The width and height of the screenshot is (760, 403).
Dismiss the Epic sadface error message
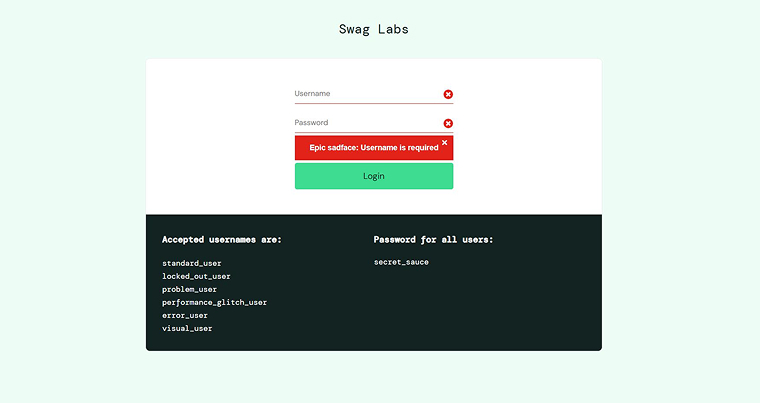coord(444,143)
